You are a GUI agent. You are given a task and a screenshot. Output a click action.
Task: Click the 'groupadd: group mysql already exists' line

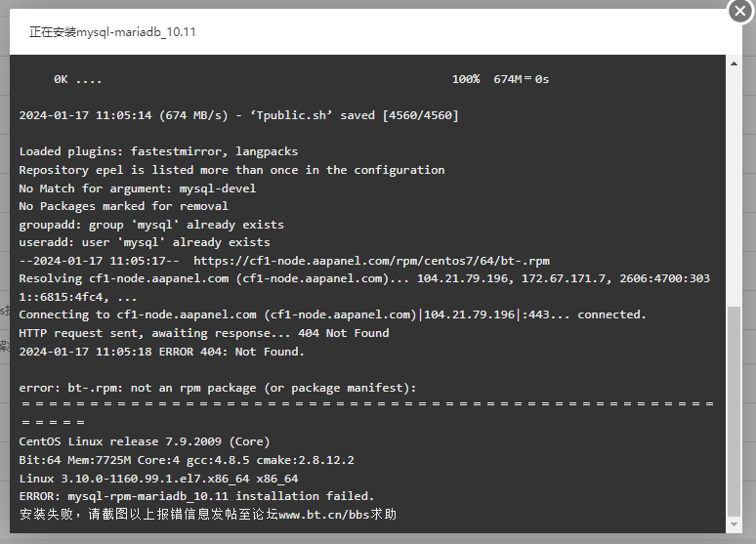[151, 225]
